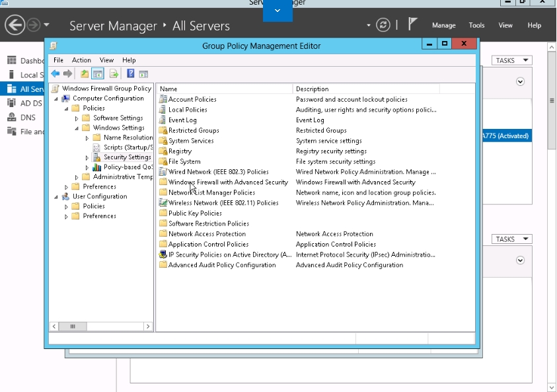Expand the Administrative Templates tree node
This screenshot has height=392, width=557.
(x=77, y=177)
